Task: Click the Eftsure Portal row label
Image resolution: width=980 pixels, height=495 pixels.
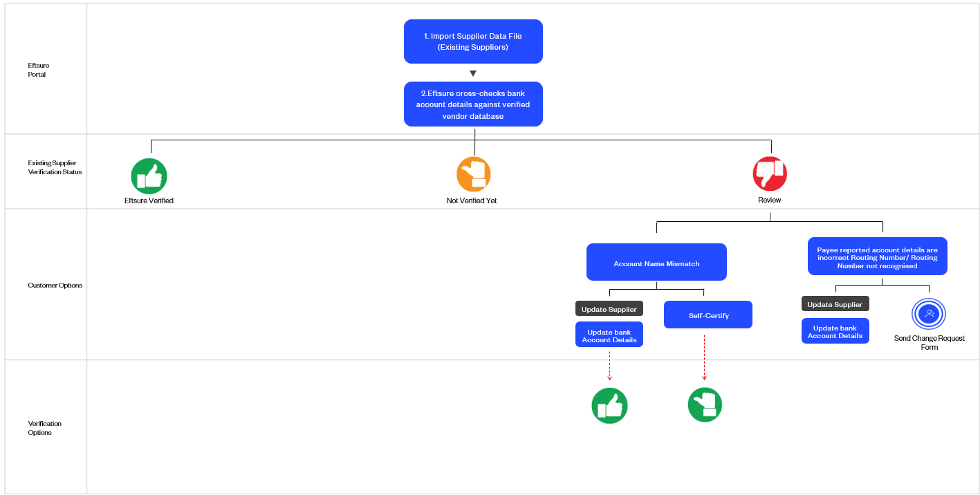Action: 39,70
